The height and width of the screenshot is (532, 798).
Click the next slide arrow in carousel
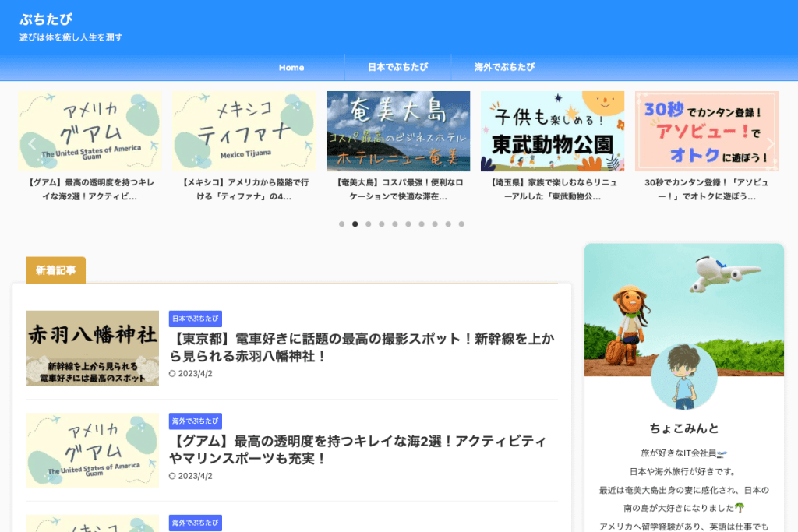(x=770, y=143)
